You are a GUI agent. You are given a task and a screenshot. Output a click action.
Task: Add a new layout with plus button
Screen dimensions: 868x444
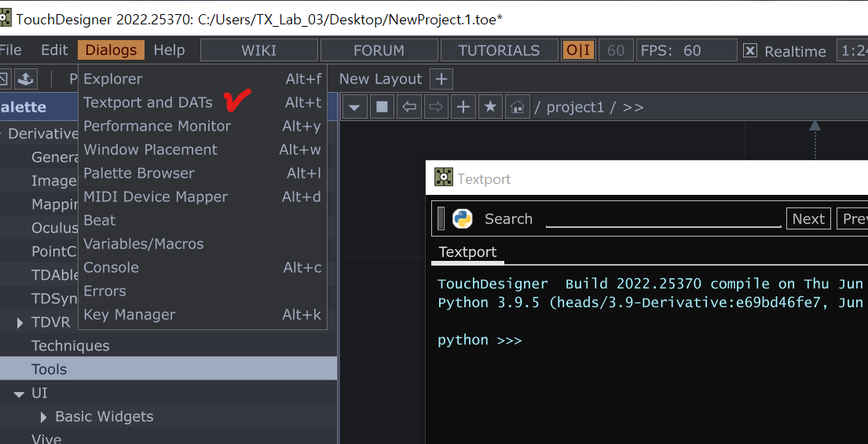(x=441, y=79)
